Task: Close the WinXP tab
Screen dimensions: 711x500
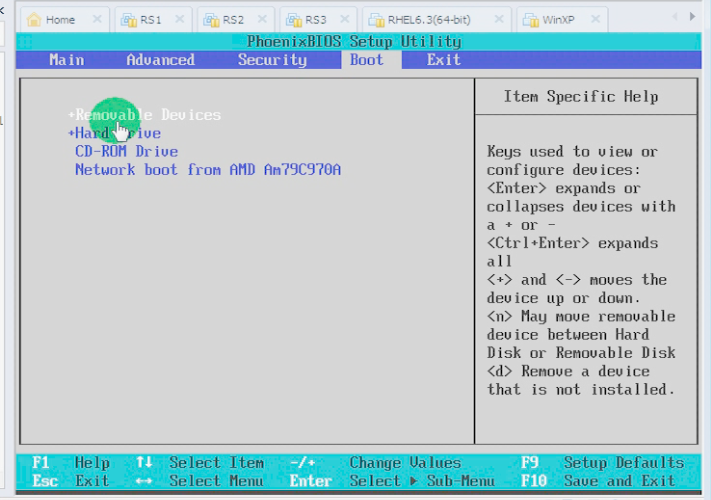Action: pos(596,19)
